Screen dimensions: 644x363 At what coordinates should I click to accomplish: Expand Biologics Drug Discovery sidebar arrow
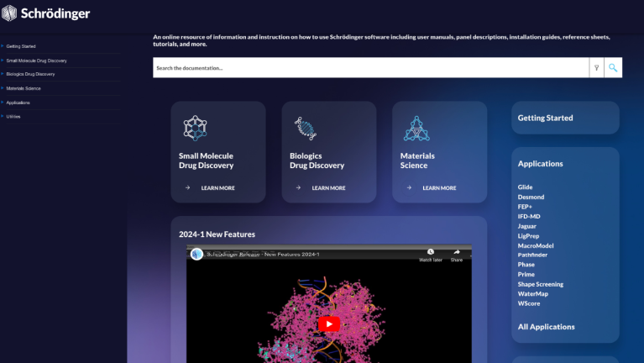2,74
